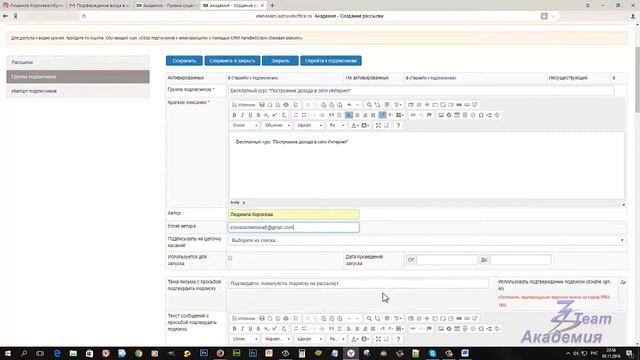The width and height of the screenshot is (640, 360).
Task: Toggle Source mode in short description editor
Action: pyautogui.click(x=243, y=105)
